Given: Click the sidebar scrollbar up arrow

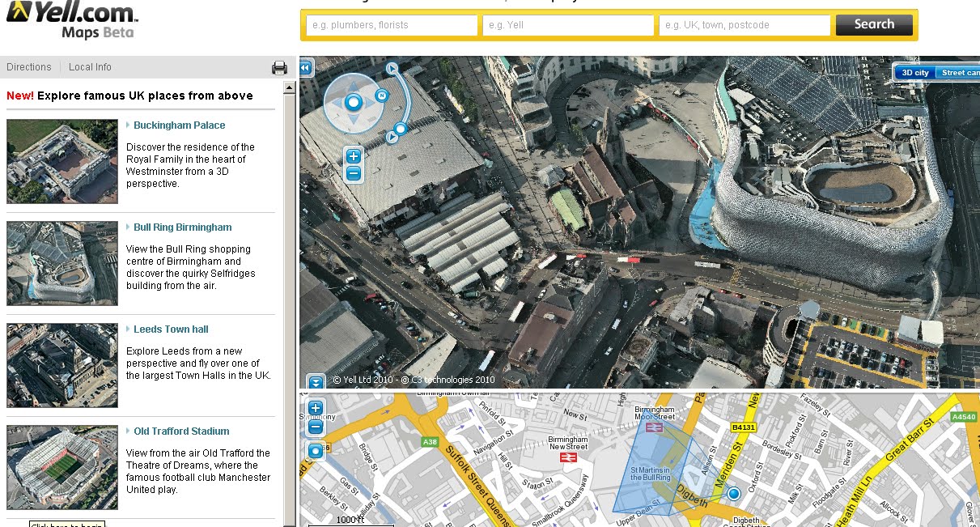Looking at the screenshot, I should (289, 87).
